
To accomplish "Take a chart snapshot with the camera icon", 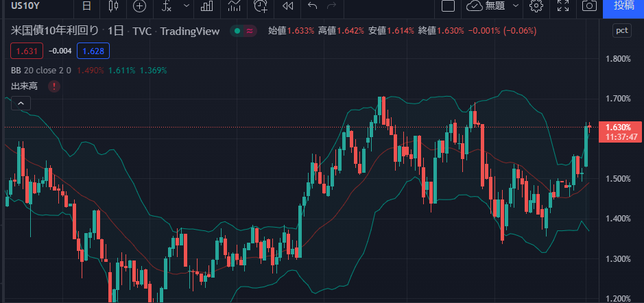I will tap(589, 6).
